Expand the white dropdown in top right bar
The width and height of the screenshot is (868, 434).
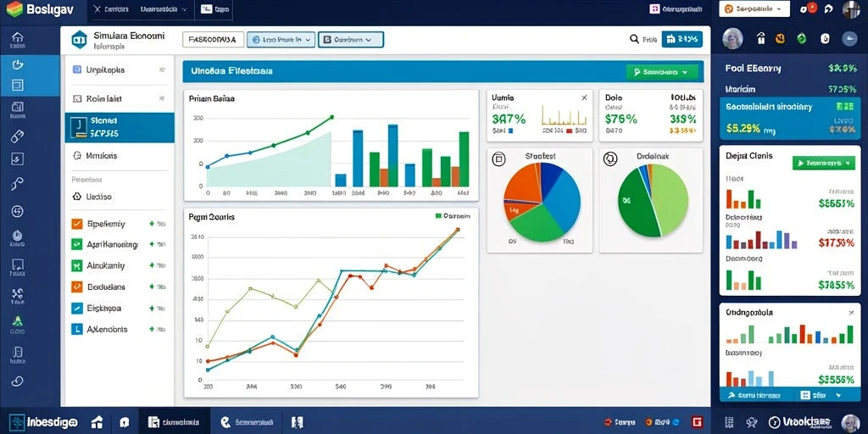click(753, 8)
